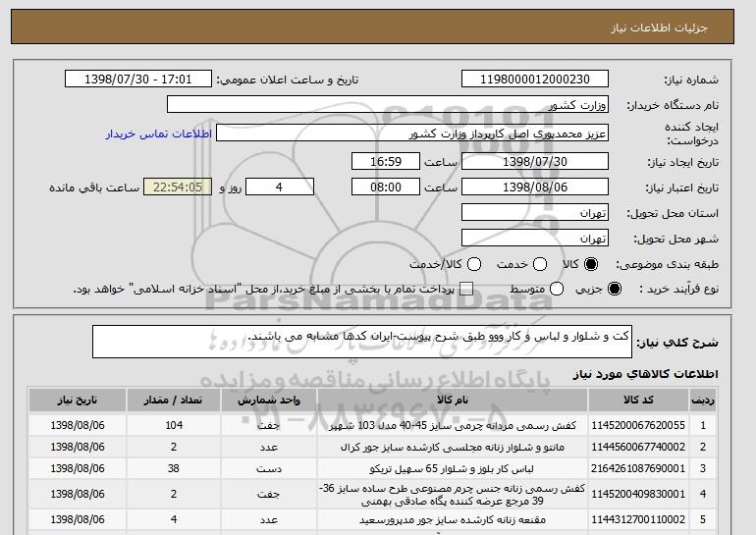Screen dimensions: 756x535
Task: Click the validity time field 08:00
Action: 386,187
